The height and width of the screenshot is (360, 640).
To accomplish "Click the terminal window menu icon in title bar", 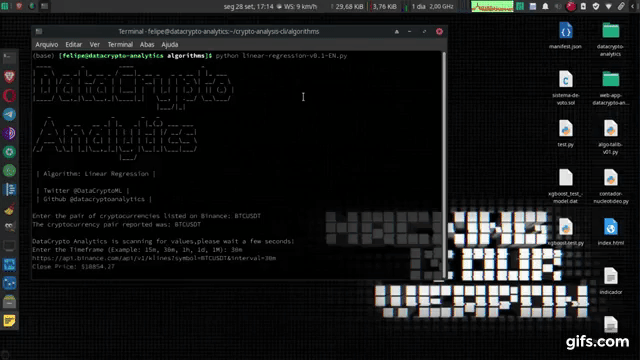I will (x=39, y=31).
